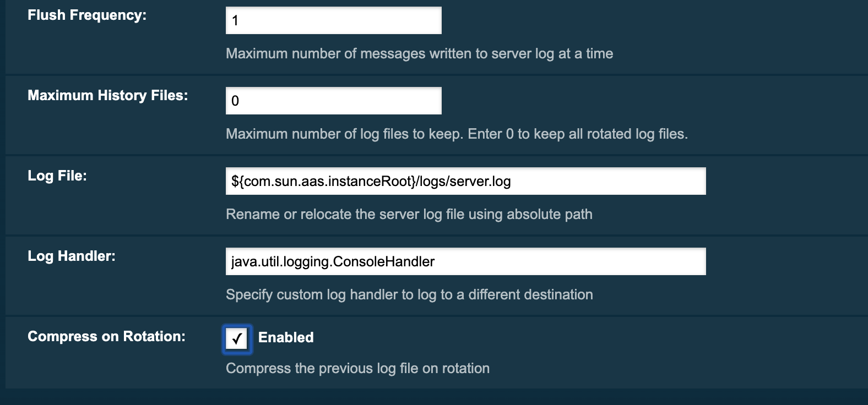Click the rotated log files help text
Screen dimensions: 868x405
pyautogui.click(x=458, y=134)
